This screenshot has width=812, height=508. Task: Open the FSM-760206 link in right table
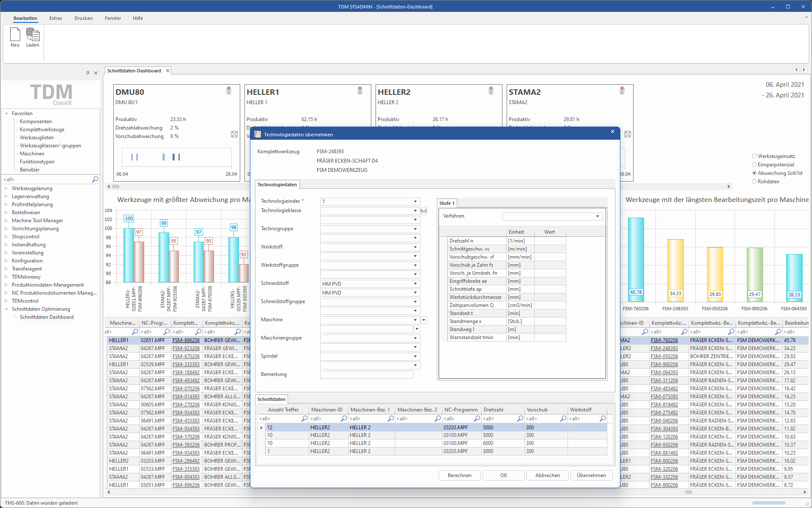point(664,340)
